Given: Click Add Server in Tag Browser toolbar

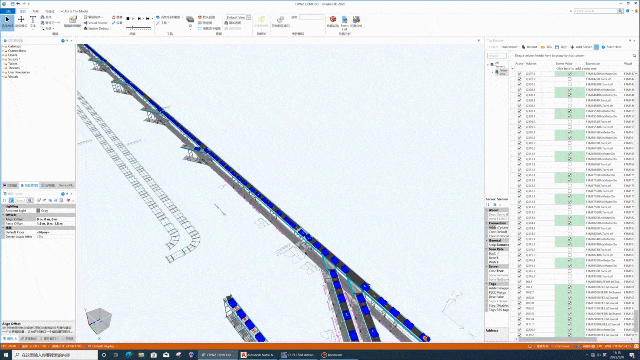Looking at the screenshot, I should click(581, 47).
